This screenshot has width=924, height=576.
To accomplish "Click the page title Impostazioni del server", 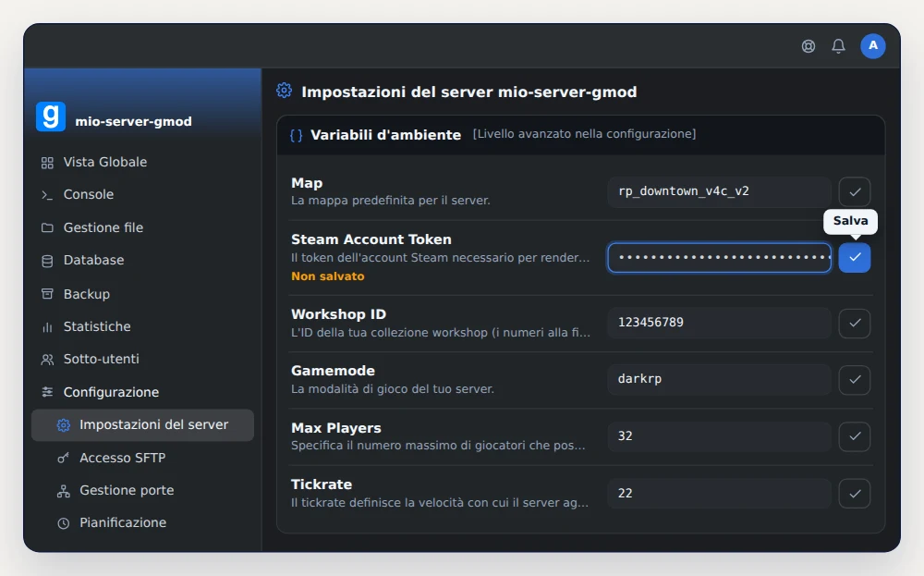I will click(469, 92).
